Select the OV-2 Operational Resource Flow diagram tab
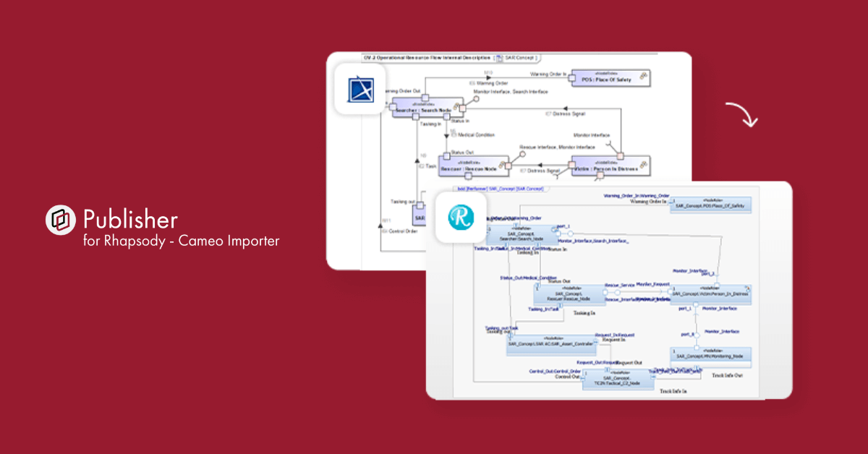 pos(425,56)
